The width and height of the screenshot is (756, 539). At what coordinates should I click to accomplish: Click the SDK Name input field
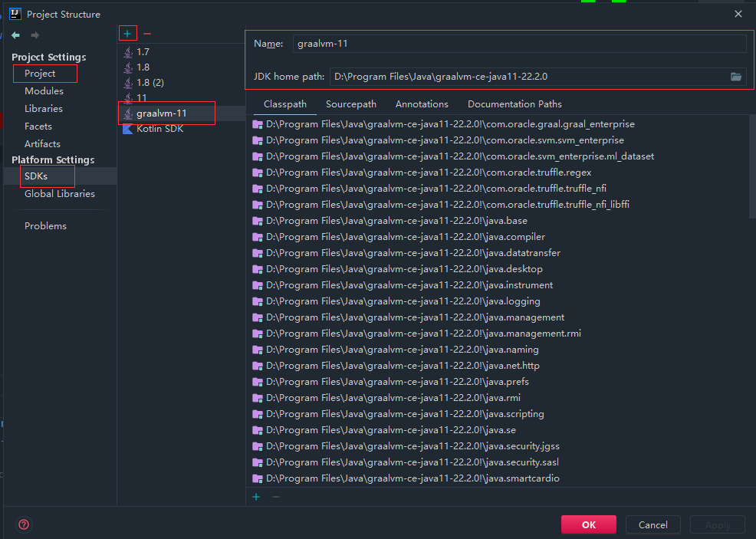click(x=519, y=44)
